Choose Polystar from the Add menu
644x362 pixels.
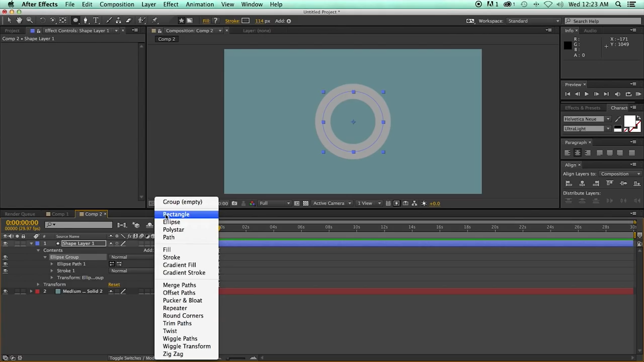173,230
